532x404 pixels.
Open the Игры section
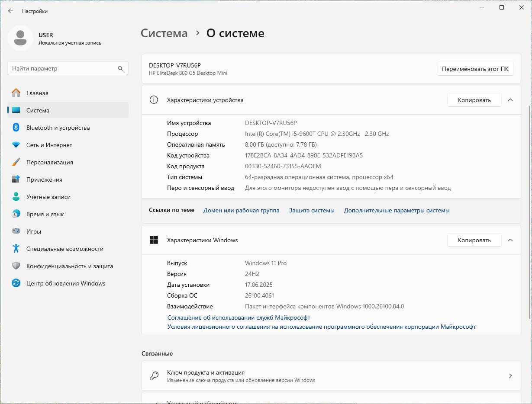(68, 231)
